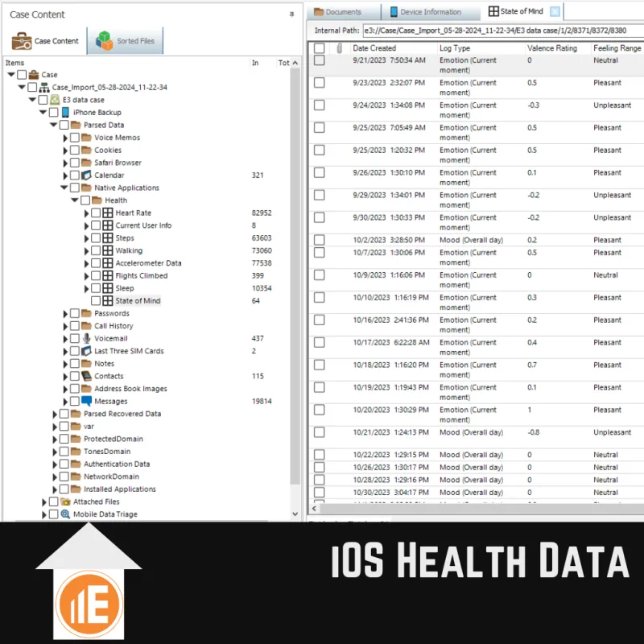Image resolution: width=644 pixels, height=644 pixels.
Task: Click the Sleep grid icon
Action: coord(108,288)
